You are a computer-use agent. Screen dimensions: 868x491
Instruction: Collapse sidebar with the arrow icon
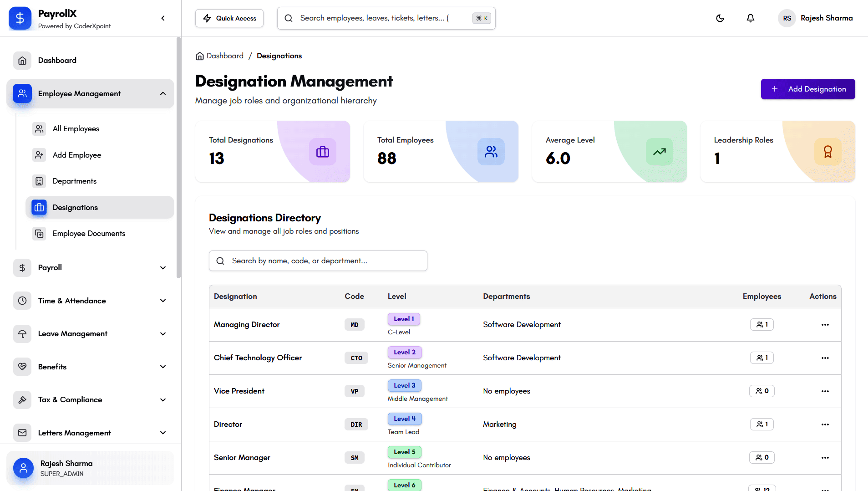coord(163,18)
